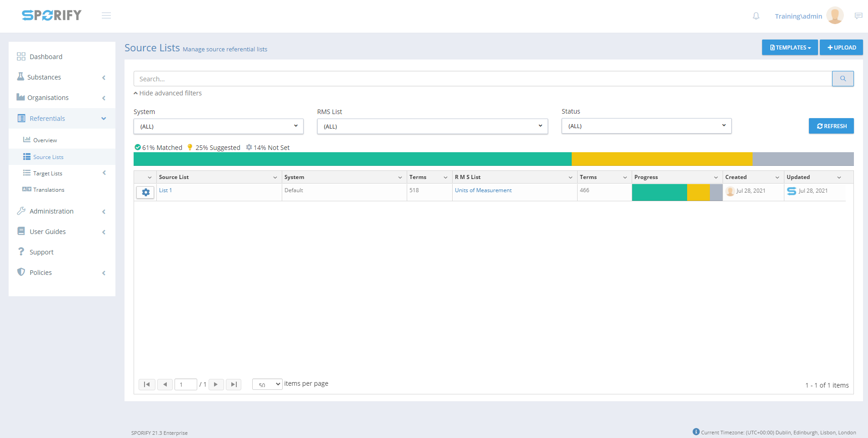Click the admin user avatar
The width and height of the screenshot is (868, 438).
[835, 16]
